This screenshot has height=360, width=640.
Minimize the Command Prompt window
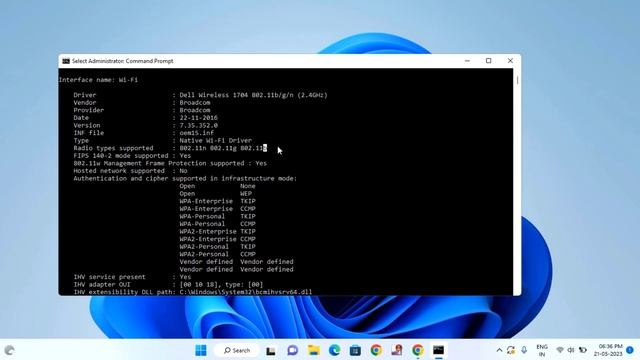click(467, 61)
